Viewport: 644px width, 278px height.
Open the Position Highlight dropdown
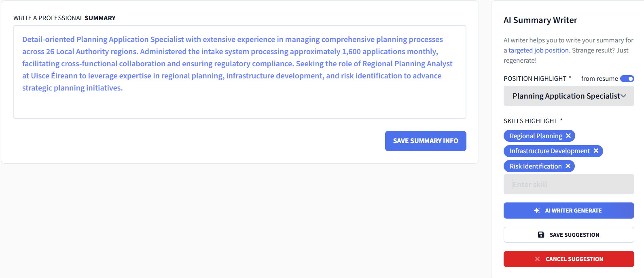[568, 96]
